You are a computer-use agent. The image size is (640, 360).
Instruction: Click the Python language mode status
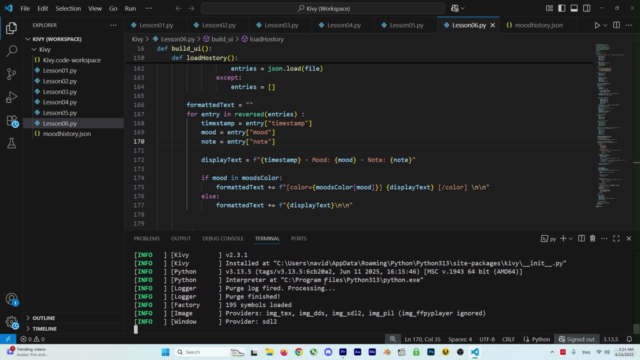pyautogui.click(x=537, y=339)
